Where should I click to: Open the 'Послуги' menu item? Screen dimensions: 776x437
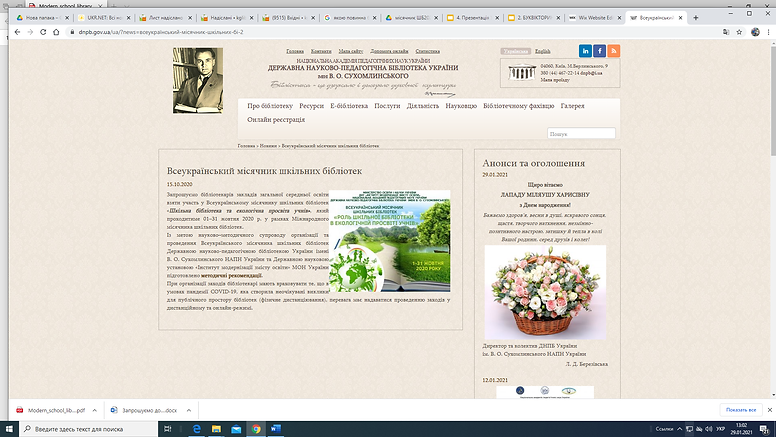tap(387, 106)
